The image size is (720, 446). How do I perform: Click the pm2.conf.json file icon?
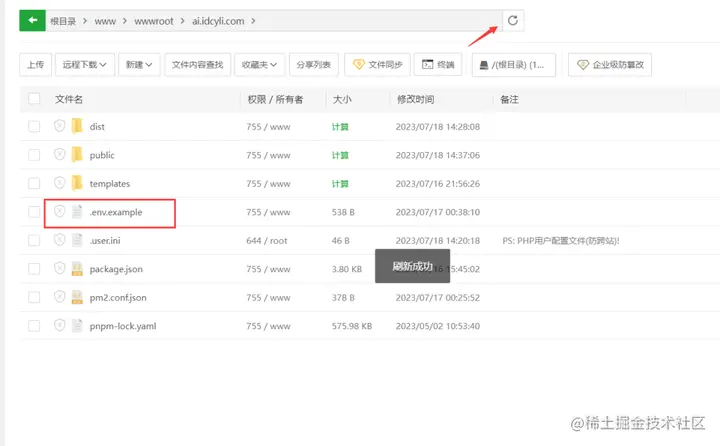(x=77, y=297)
